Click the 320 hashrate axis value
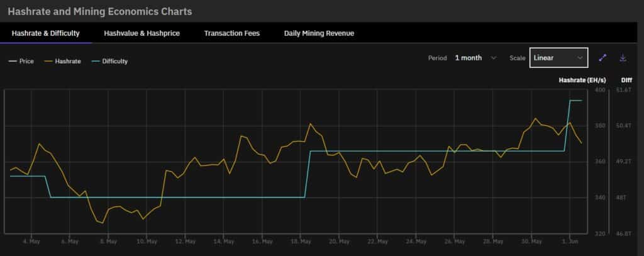The width and height of the screenshot is (644, 256). pyautogui.click(x=600, y=233)
